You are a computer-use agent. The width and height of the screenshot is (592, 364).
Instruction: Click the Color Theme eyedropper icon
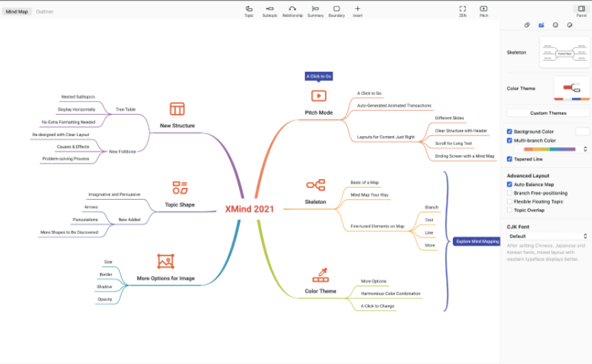click(320, 275)
